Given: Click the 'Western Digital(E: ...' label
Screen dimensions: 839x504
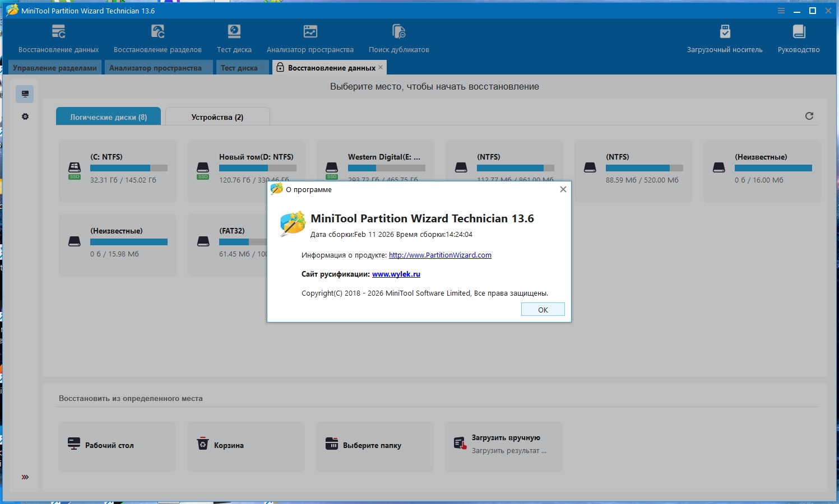Looking at the screenshot, I should click(384, 157).
